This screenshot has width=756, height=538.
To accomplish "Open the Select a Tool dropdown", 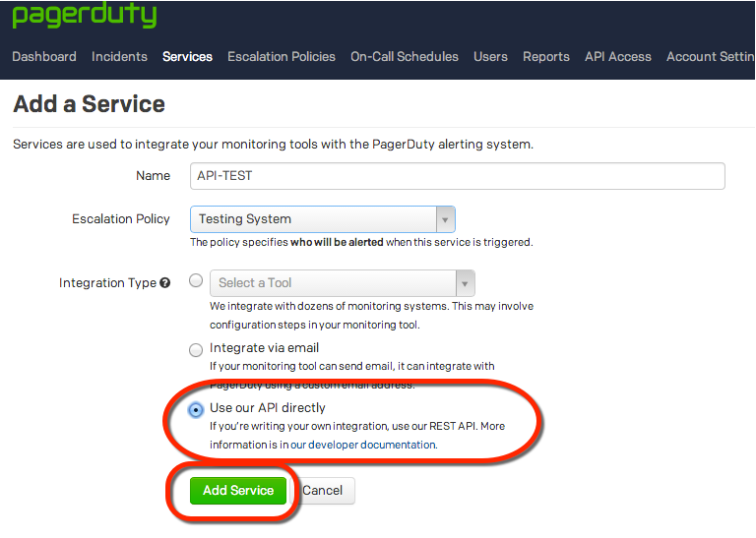I will tap(342, 283).
